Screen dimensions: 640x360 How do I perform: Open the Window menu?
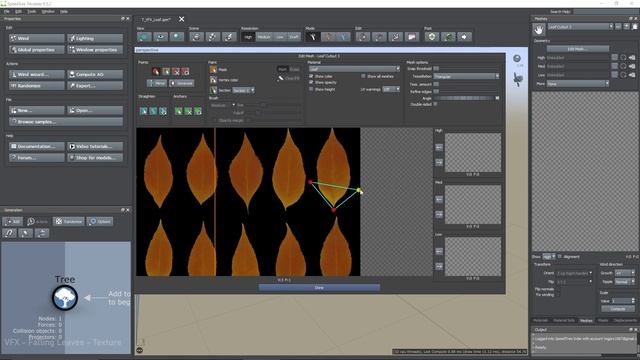coord(48,11)
